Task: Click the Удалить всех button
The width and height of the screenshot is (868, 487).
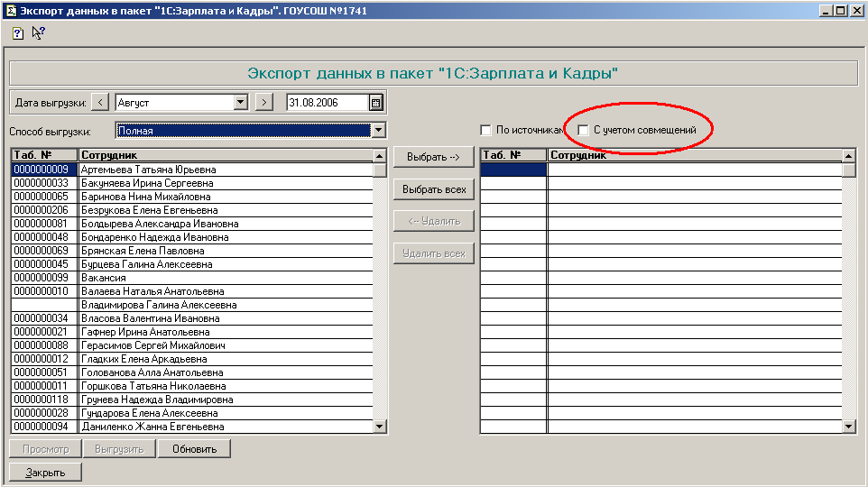Action: coord(434,253)
